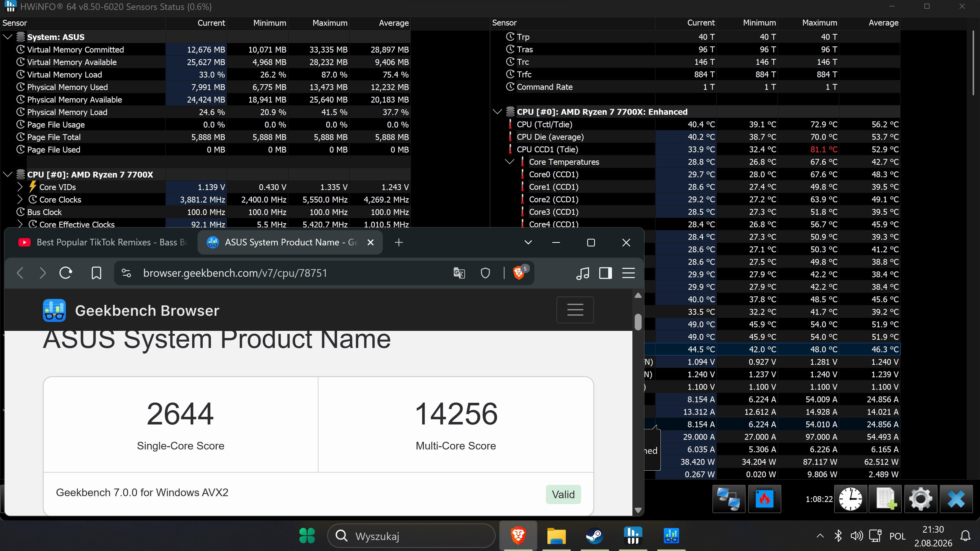Click the Geekbench Browser logo icon on page
980x551 pixels.
coord(54,310)
